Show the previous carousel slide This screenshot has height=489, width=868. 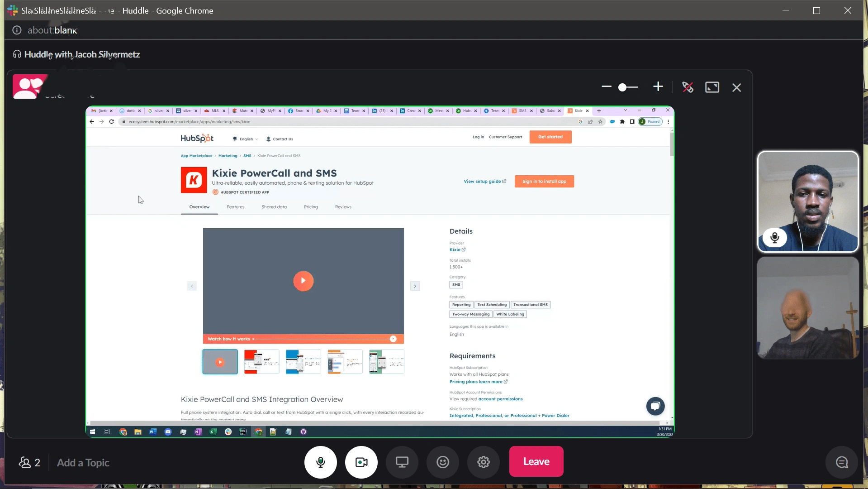tap(192, 286)
